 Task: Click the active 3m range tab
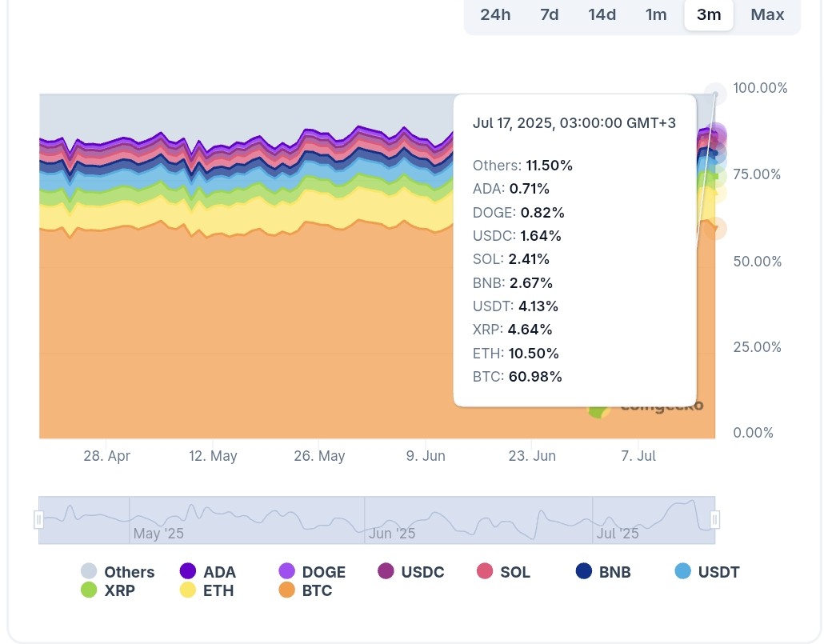click(x=708, y=14)
